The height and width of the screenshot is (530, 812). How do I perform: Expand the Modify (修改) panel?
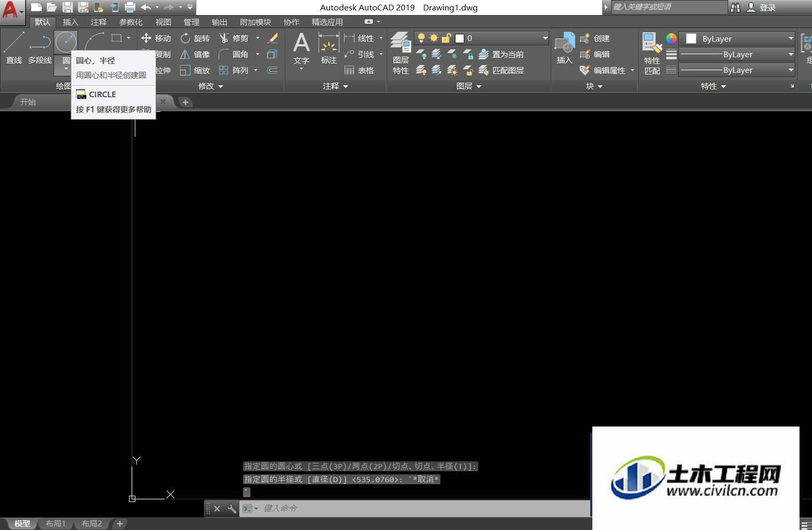[x=210, y=86]
